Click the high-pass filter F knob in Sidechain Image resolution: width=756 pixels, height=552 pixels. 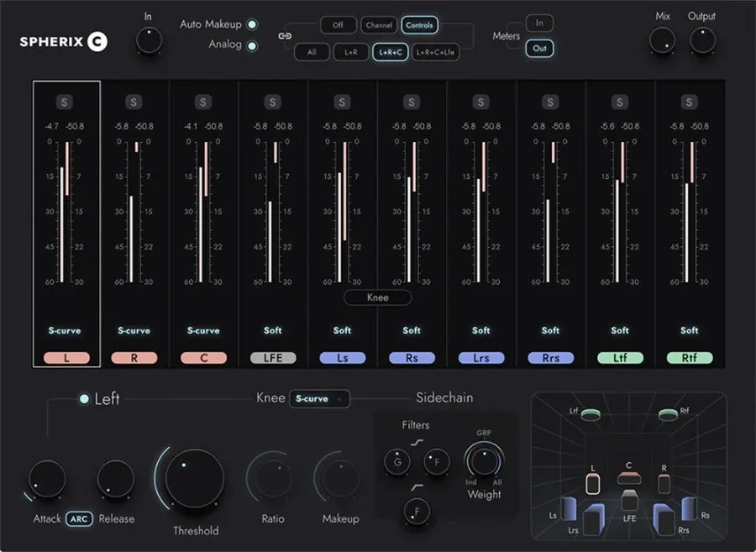click(x=417, y=512)
